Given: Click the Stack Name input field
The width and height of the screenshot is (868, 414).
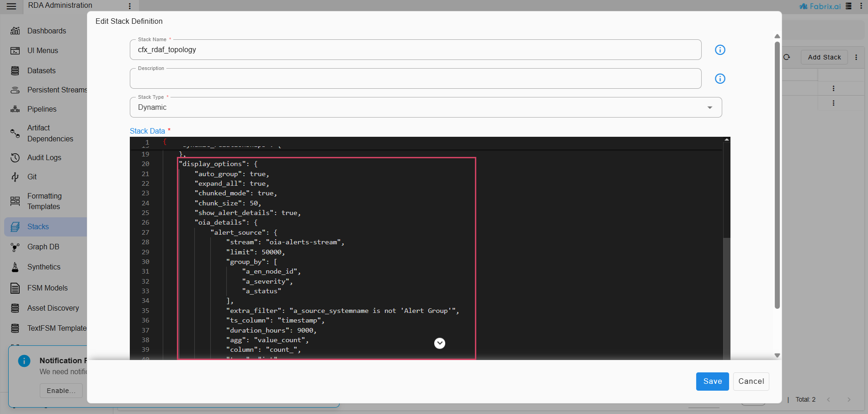Looking at the screenshot, I should coord(415,50).
